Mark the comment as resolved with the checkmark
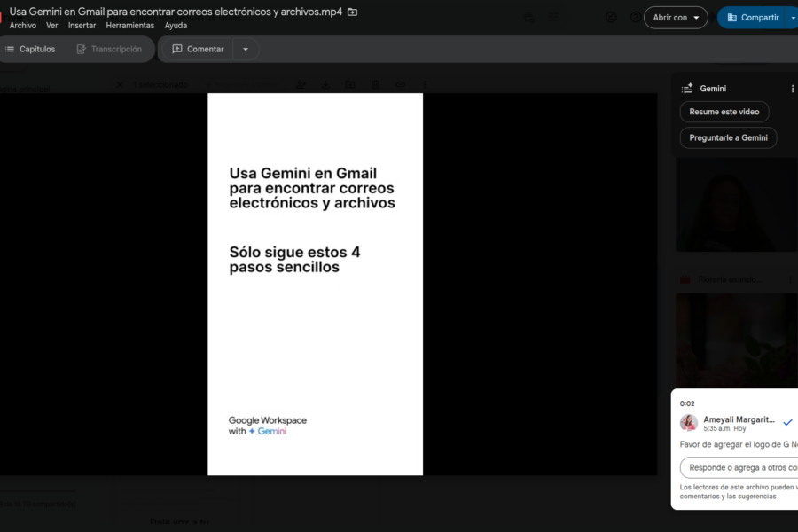798x532 pixels. [x=788, y=422]
